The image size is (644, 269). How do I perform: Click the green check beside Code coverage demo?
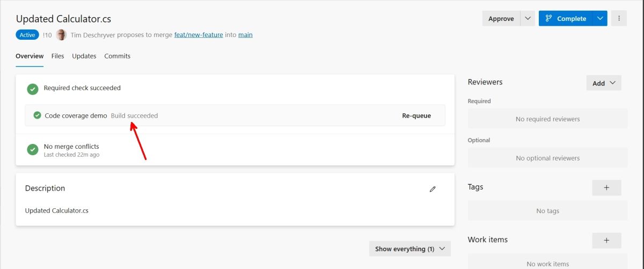[38, 115]
